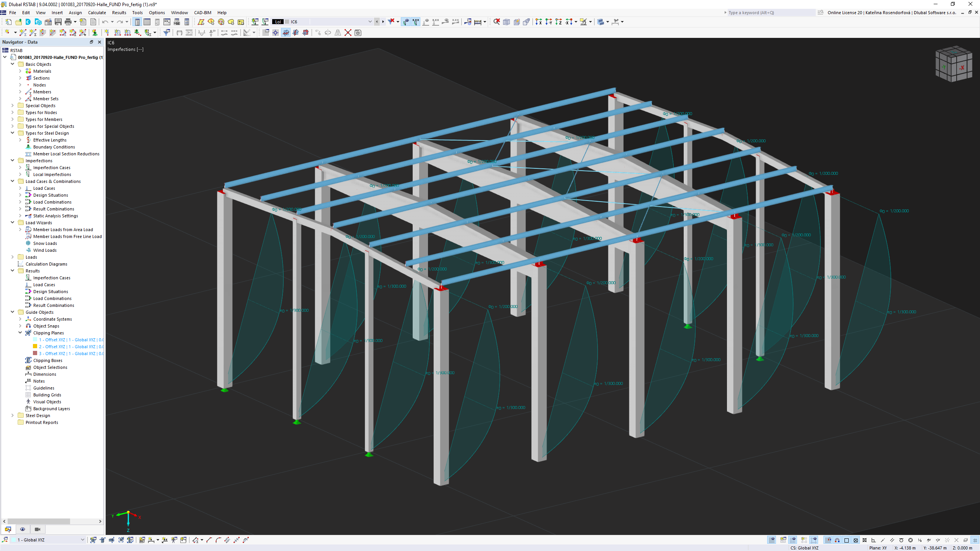Click the Results menu item
The width and height of the screenshot is (980, 551).
(x=118, y=12)
